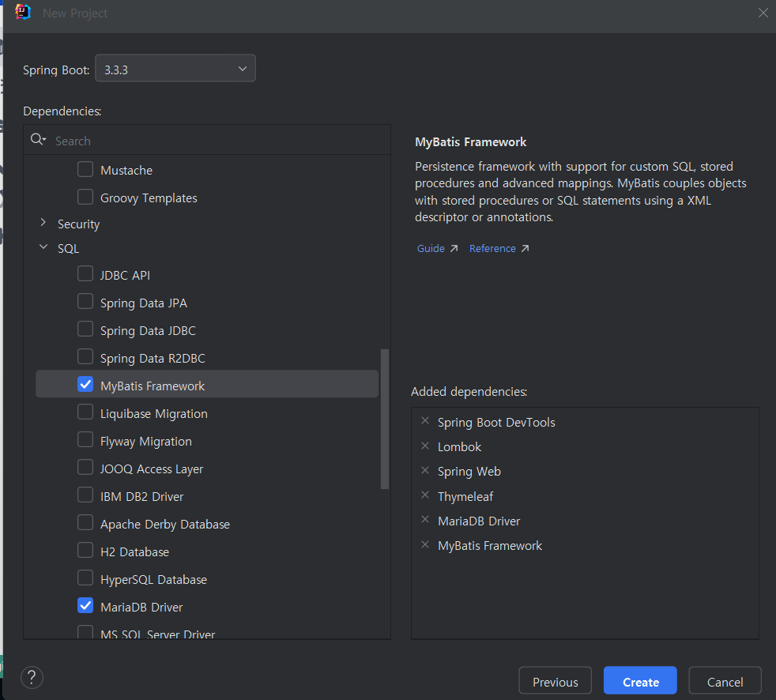Open the Spring Boot version dropdown
Viewport: 776px width, 700px height.
click(x=175, y=70)
